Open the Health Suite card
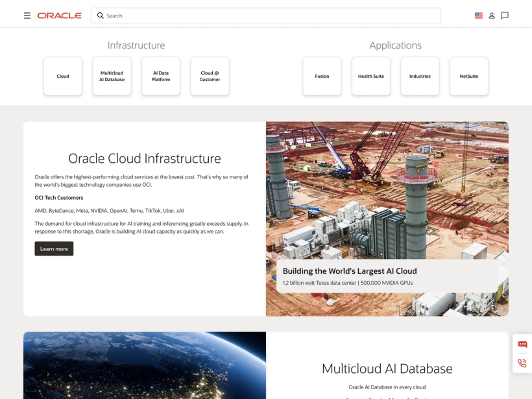This screenshot has width=532, height=399. (x=371, y=76)
